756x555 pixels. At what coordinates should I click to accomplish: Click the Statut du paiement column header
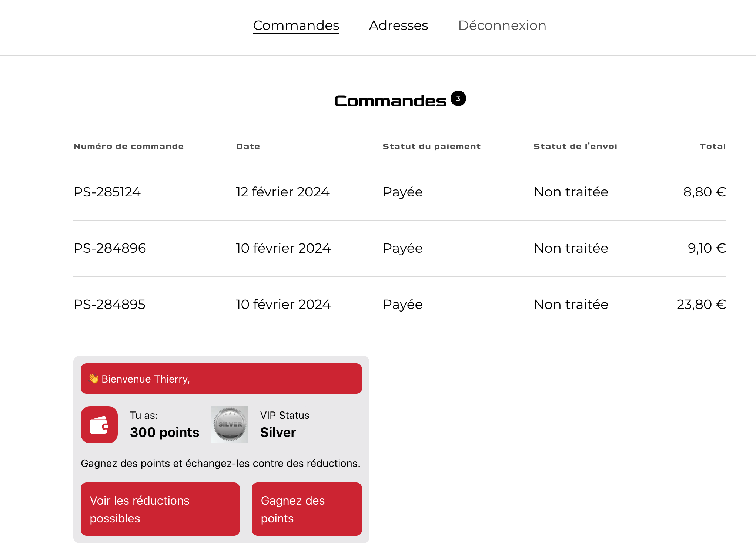point(431,146)
